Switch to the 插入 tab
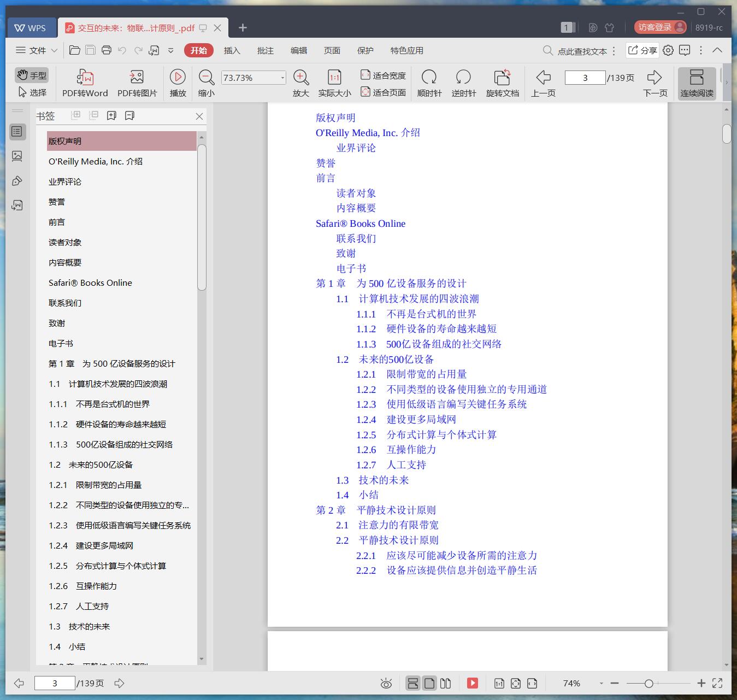 pyautogui.click(x=232, y=50)
